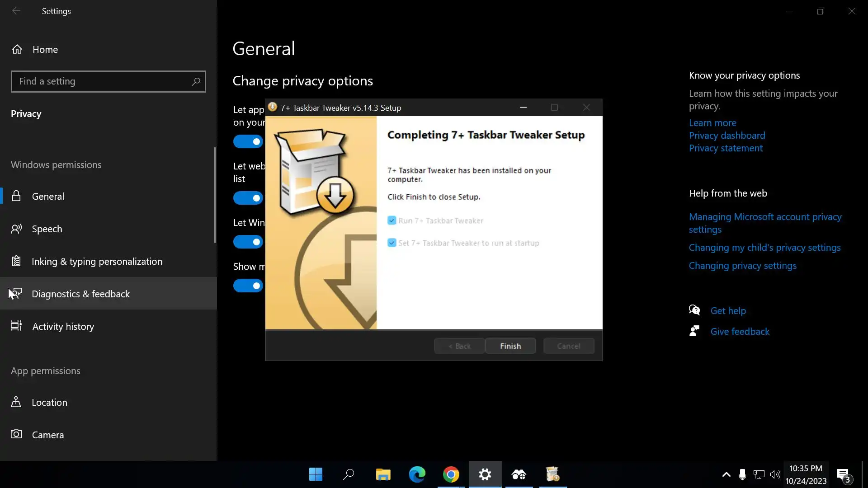Image resolution: width=868 pixels, height=488 pixels.
Task: Open Speech privacy settings
Action: [47, 229]
